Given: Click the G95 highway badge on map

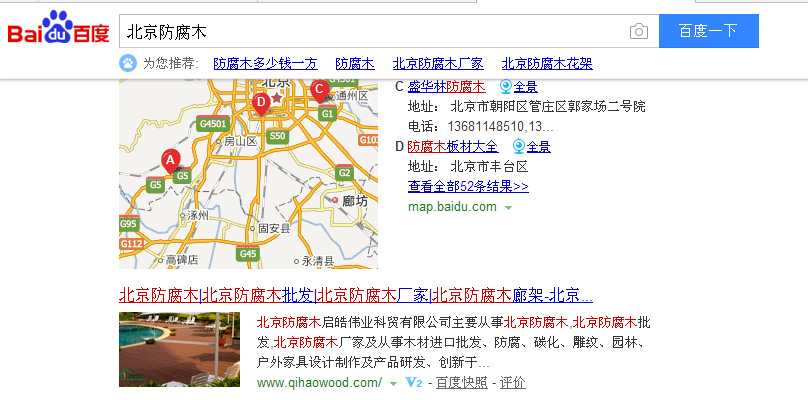Looking at the screenshot, I should pos(128,224).
